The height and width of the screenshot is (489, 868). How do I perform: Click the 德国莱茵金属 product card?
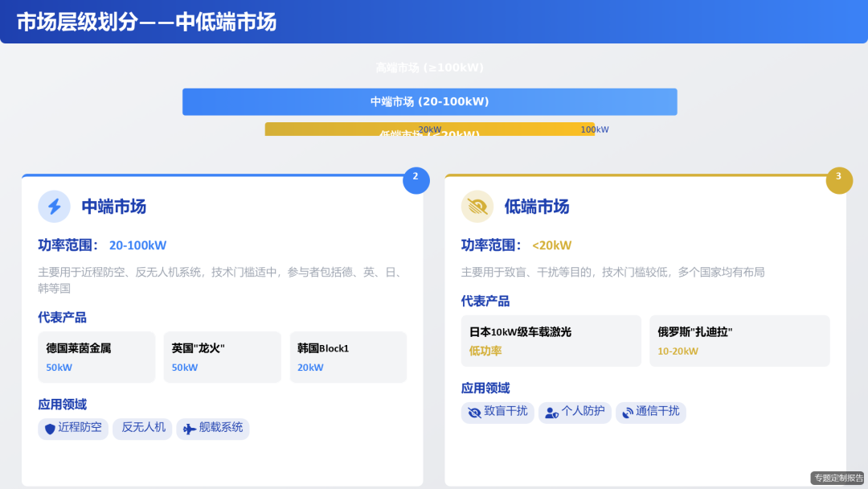96,357
